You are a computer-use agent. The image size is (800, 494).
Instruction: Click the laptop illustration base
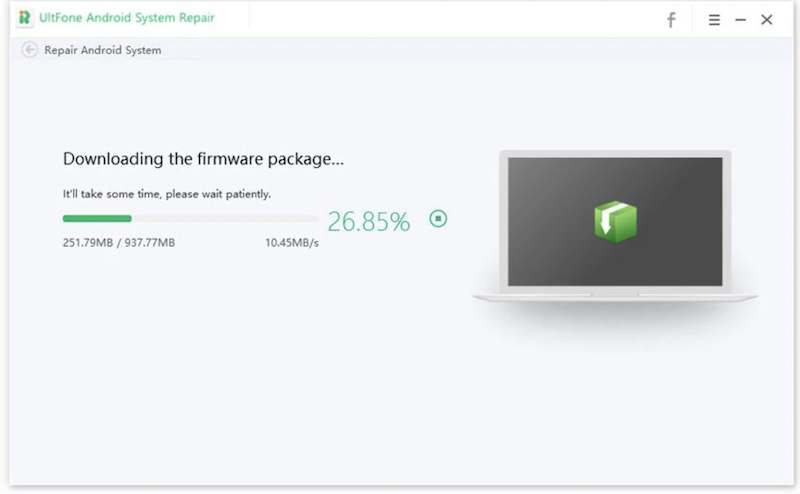point(615,297)
